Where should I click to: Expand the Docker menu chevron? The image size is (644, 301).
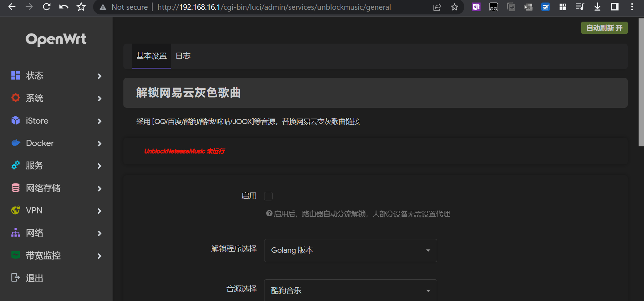100,143
